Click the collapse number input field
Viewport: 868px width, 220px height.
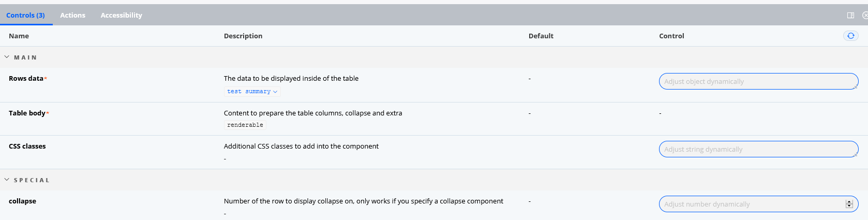click(758, 204)
